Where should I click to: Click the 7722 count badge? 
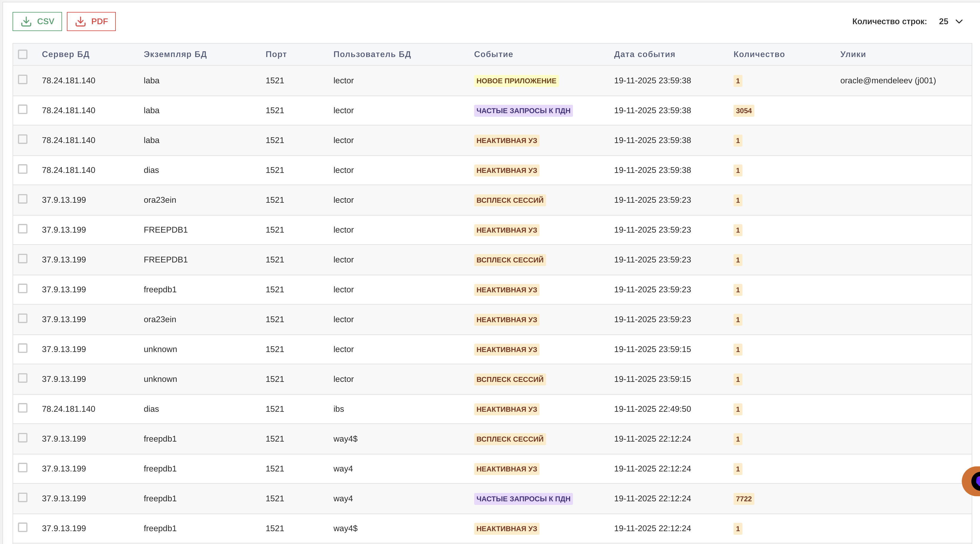[x=743, y=499]
